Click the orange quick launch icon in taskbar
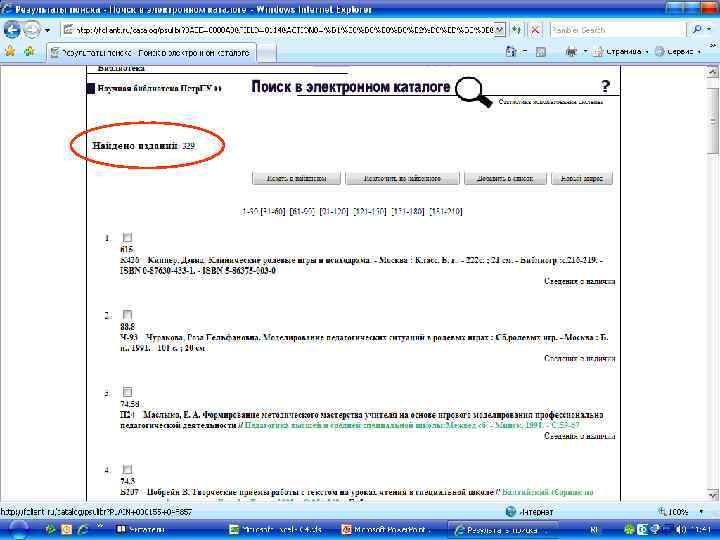The width and height of the screenshot is (720, 540). (x=67, y=530)
